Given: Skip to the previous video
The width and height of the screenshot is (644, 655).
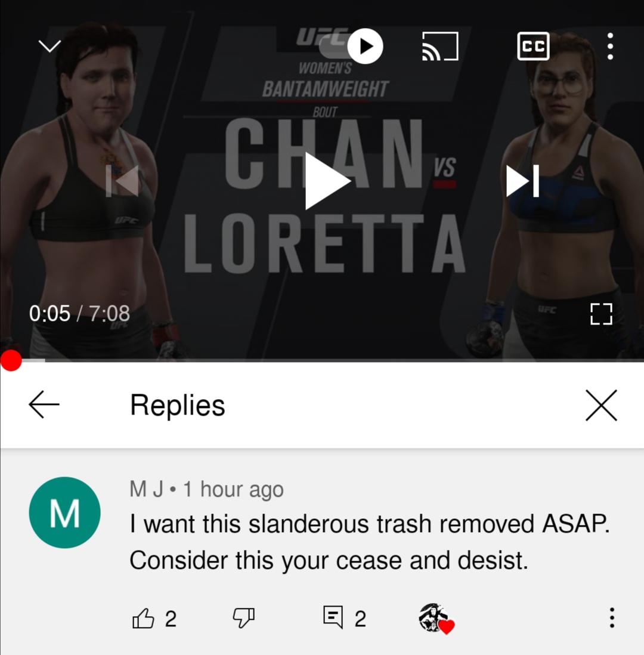Looking at the screenshot, I should click(122, 181).
